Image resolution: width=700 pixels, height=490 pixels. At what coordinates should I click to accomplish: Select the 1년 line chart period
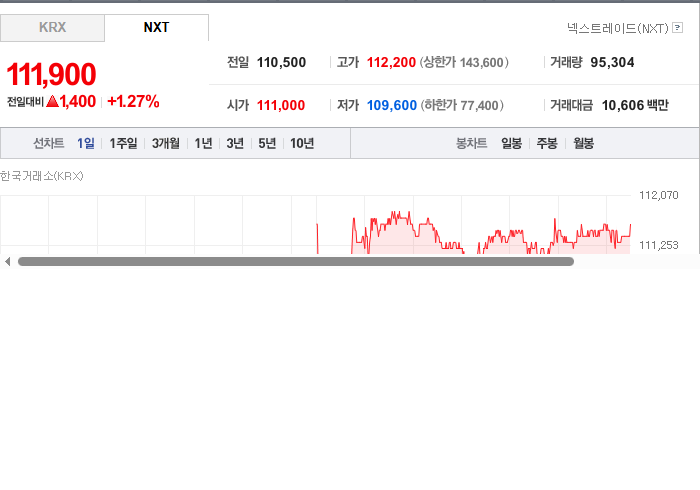pyautogui.click(x=203, y=143)
